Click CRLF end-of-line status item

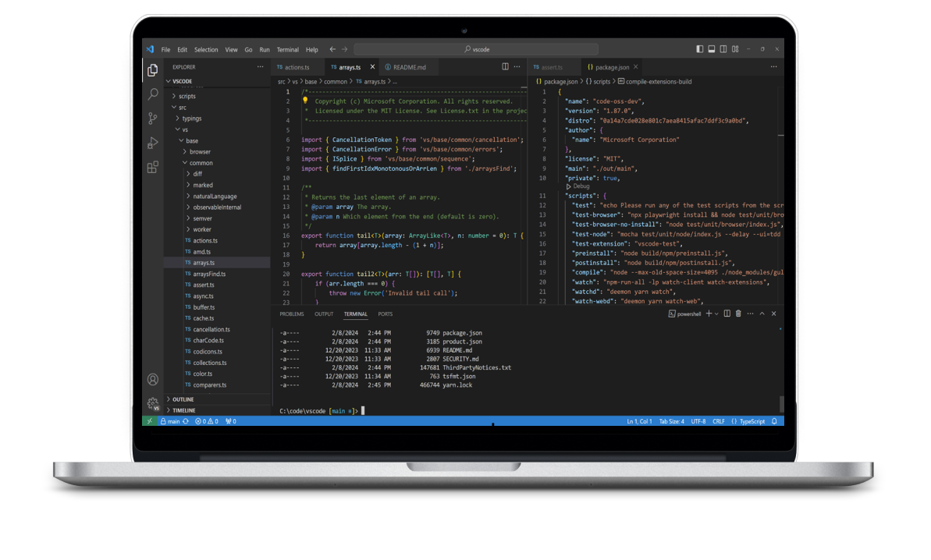click(719, 421)
